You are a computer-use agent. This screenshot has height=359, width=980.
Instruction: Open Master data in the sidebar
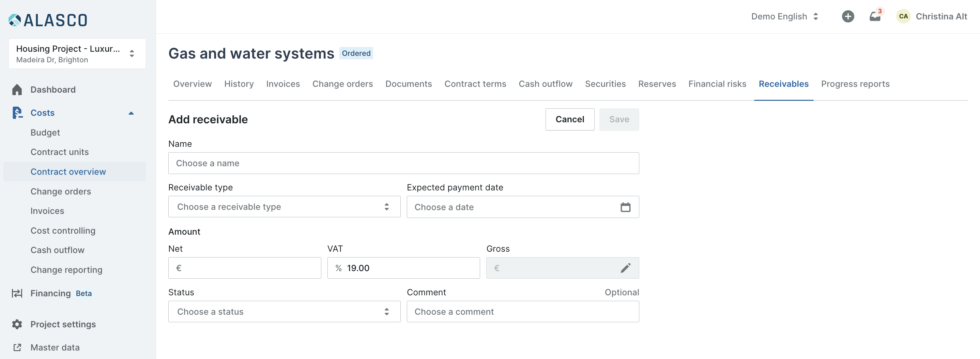click(x=55, y=348)
